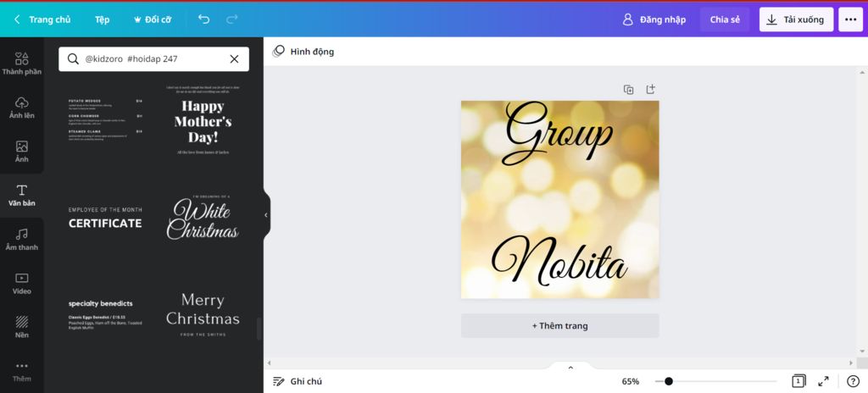The width and height of the screenshot is (868, 393).
Task: Open the Ảnh lên uploads tab
Action: pos(21,108)
